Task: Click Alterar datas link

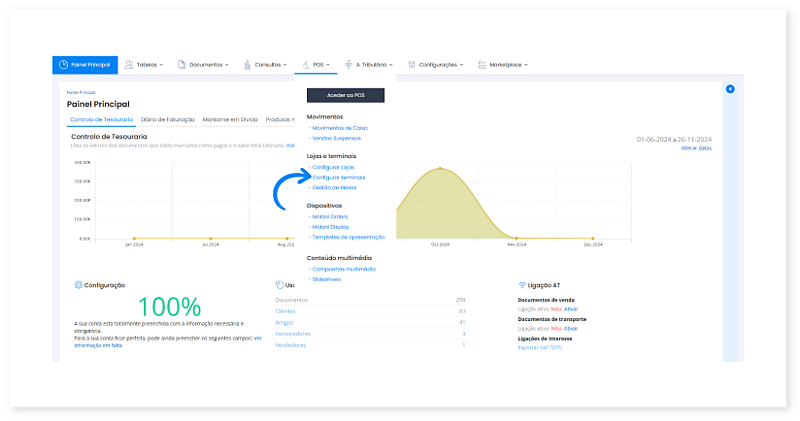Action: (x=696, y=148)
